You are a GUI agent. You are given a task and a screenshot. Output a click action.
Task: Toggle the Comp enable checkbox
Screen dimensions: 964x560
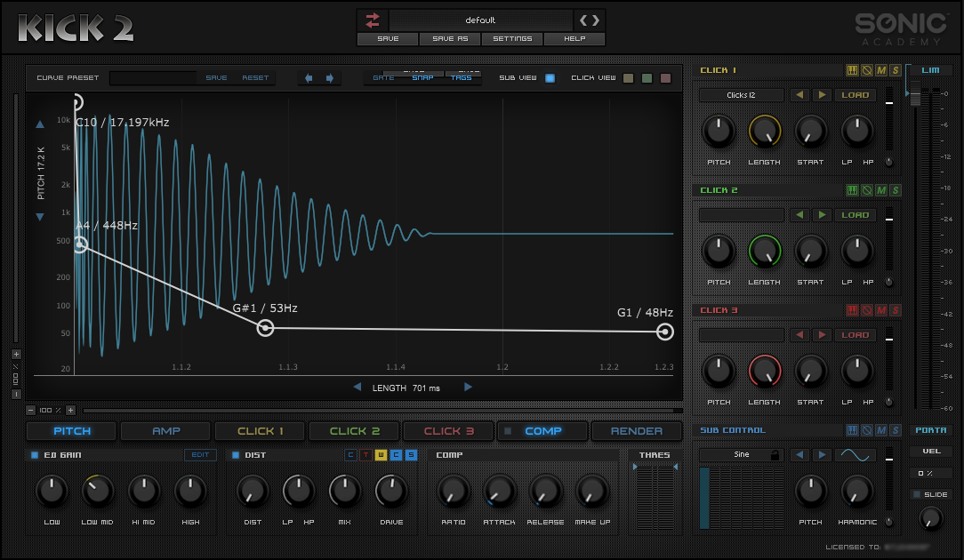point(508,431)
